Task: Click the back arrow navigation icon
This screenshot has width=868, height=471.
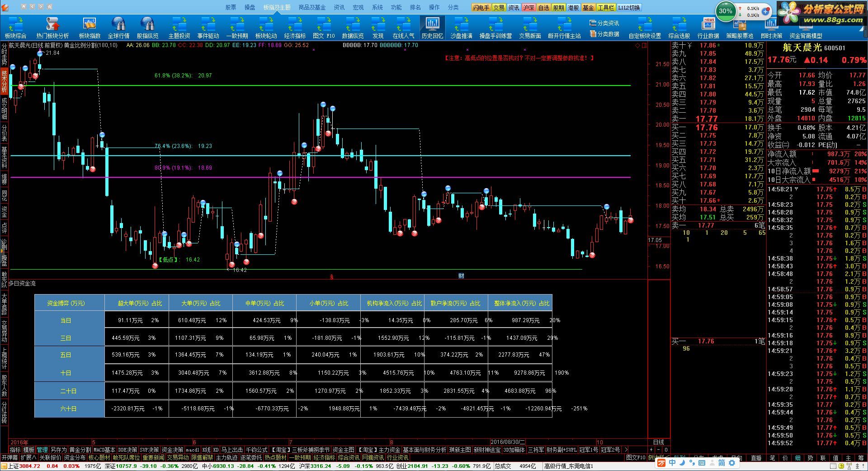Action: [x=32, y=7]
